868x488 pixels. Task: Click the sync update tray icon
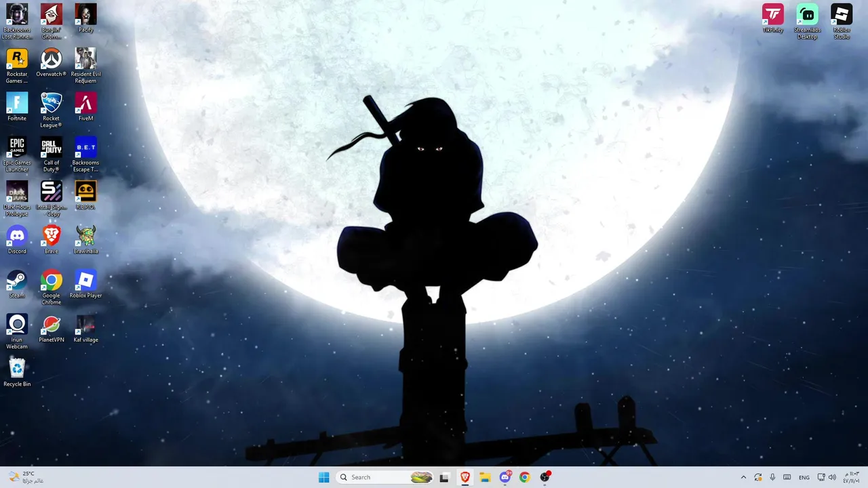coord(758,477)
